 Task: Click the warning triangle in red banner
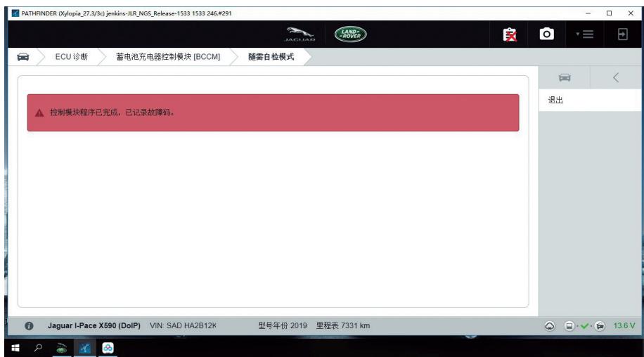pyautogui.click(x=39, y=113)
